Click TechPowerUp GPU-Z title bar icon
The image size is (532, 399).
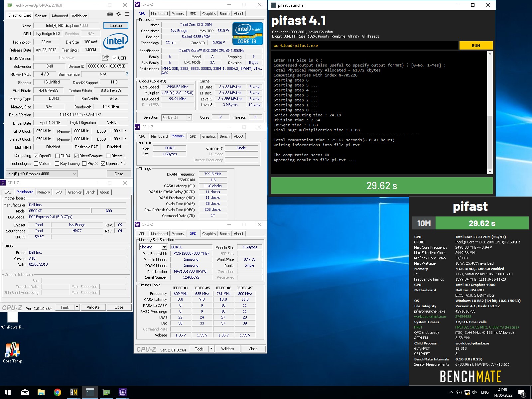10,5
